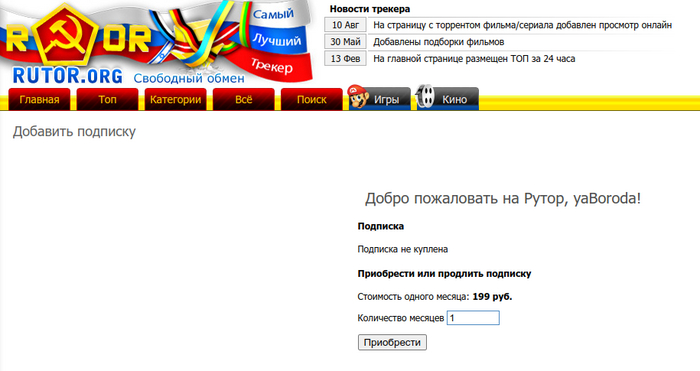Click the 30 Май news date

click(345, 42)
